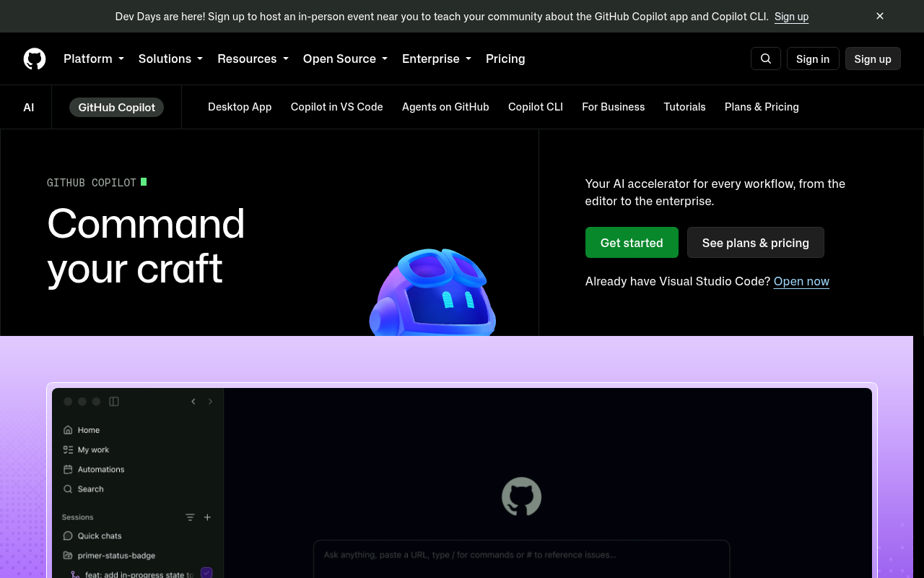This screenshot has height=578, width=924.
Task: Click the back arrow in app preview
Action: (x=193, y=402)
